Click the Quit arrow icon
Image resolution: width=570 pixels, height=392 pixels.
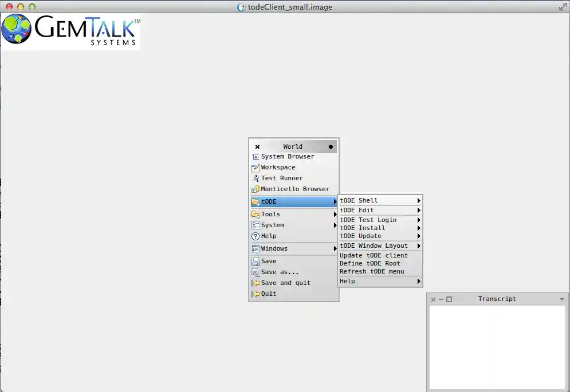pyautogui.click(x=255, y=294)
